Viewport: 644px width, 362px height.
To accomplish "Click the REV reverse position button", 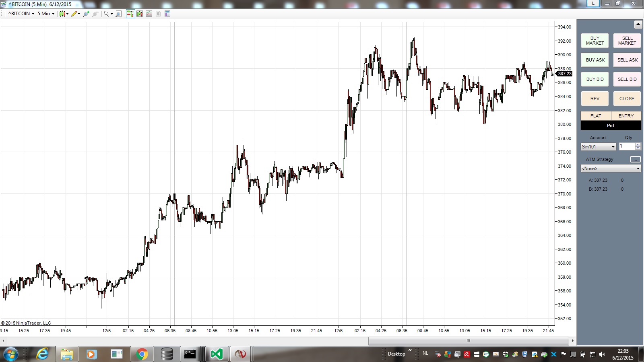I will pos(595,99).
